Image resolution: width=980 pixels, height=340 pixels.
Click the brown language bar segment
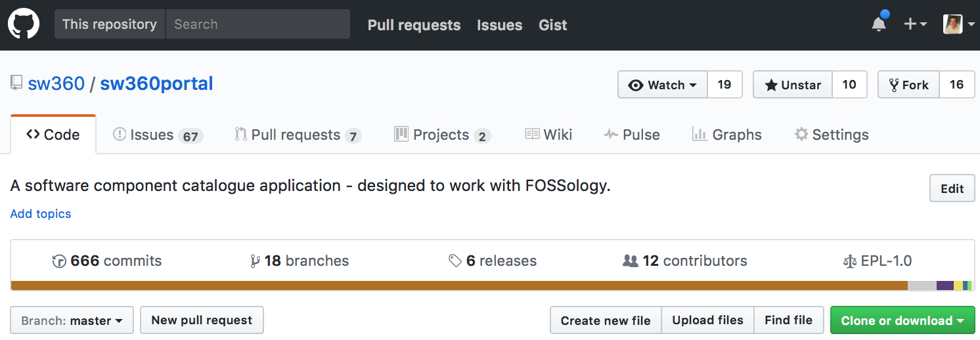[x=460, y=286]
